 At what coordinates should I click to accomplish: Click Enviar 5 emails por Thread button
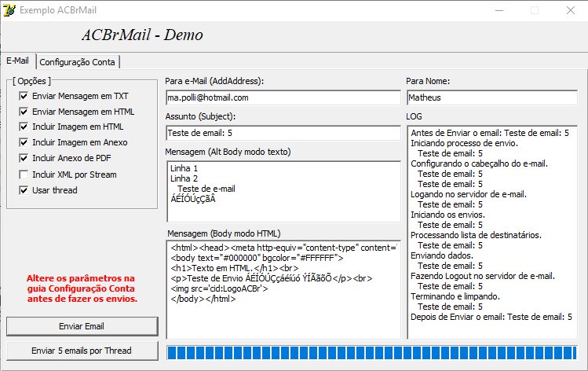(82, 351)
